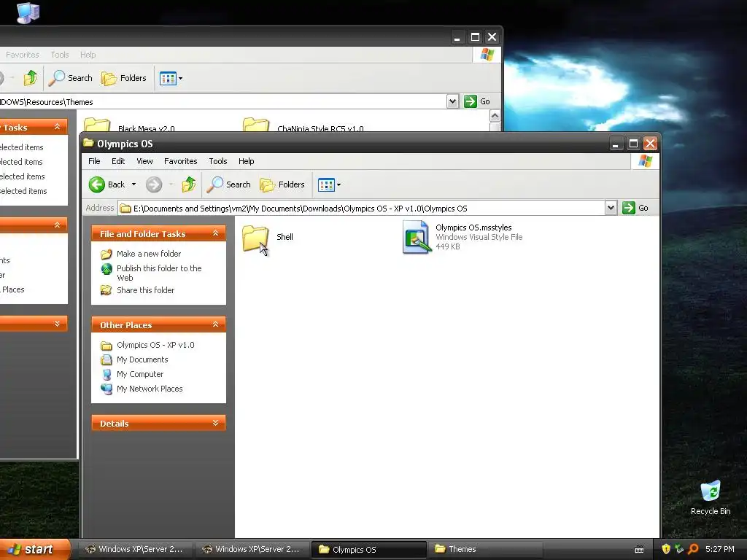
Task: Click Make a new folder link
Action: click(149, 254)
